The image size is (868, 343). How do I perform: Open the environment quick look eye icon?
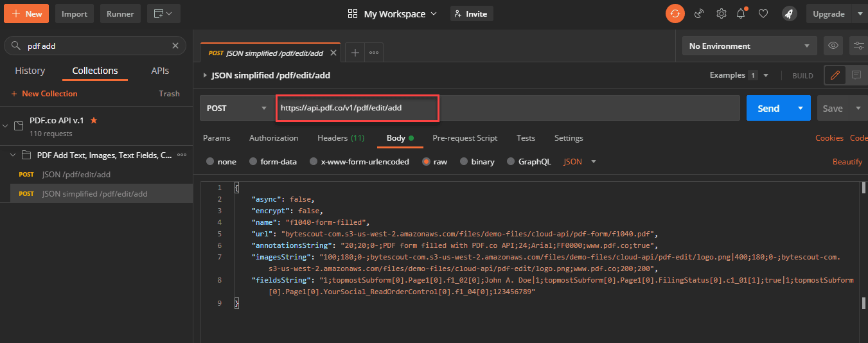833,46
